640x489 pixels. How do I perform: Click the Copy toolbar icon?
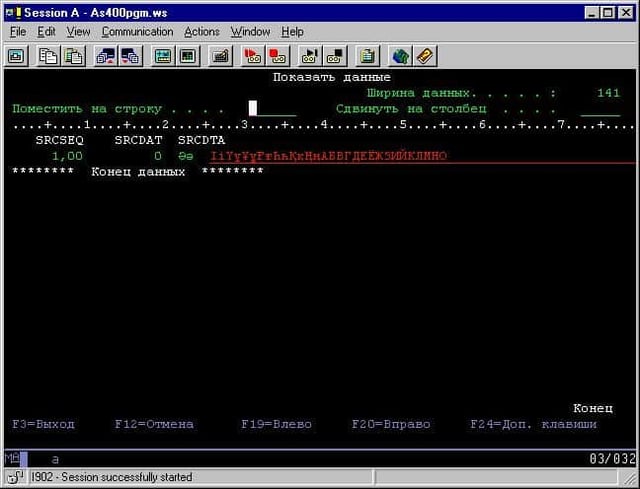[x=48, y=56]
